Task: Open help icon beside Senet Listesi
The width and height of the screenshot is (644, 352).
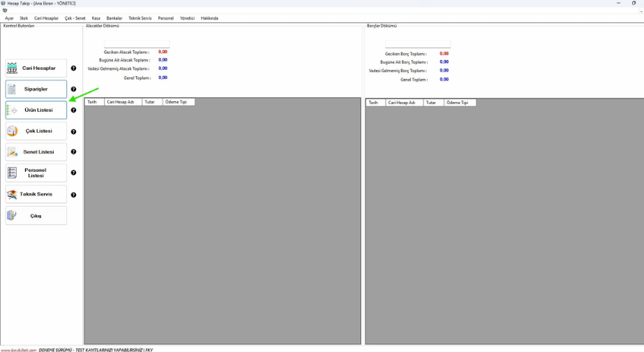Action: point(73,152)
